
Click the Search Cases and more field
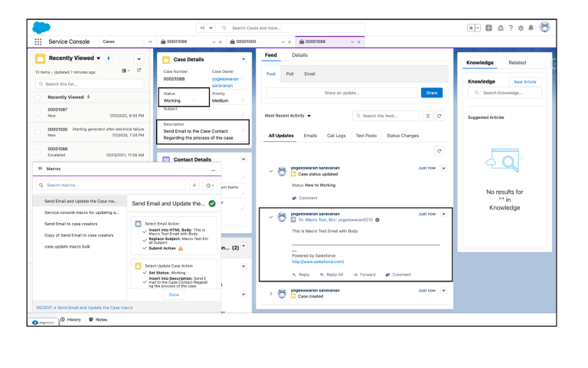(x=291, y=28)
